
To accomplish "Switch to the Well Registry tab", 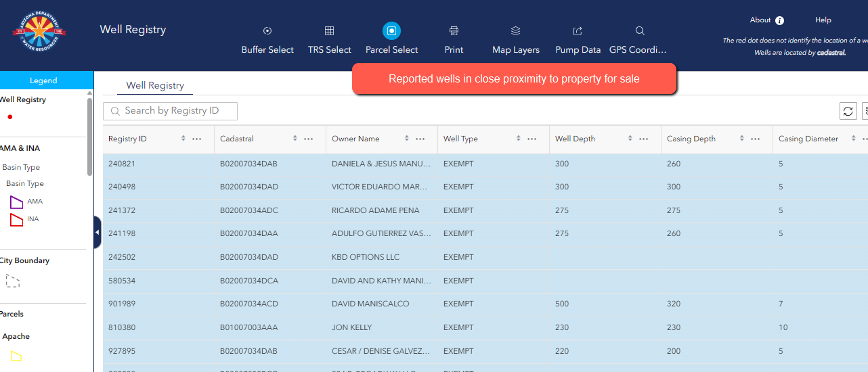I will click(155, 85).
